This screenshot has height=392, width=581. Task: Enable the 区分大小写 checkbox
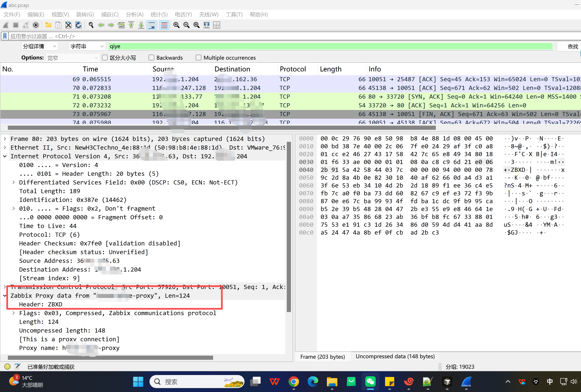tap(105, 58)
